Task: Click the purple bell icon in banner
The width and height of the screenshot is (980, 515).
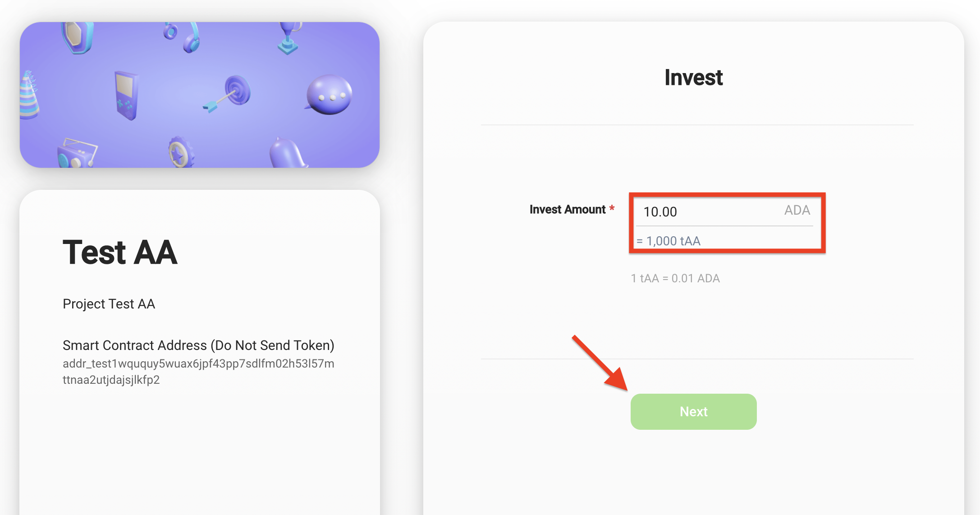Action: tap(288, 153)
